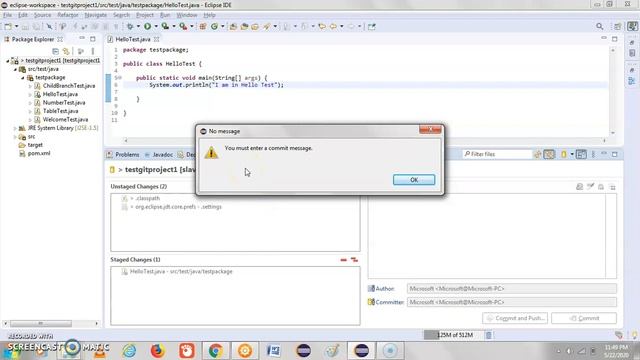The image size is (640, 360).
Task: Click the External Tools run icon
Action: [x=183, y=27]
